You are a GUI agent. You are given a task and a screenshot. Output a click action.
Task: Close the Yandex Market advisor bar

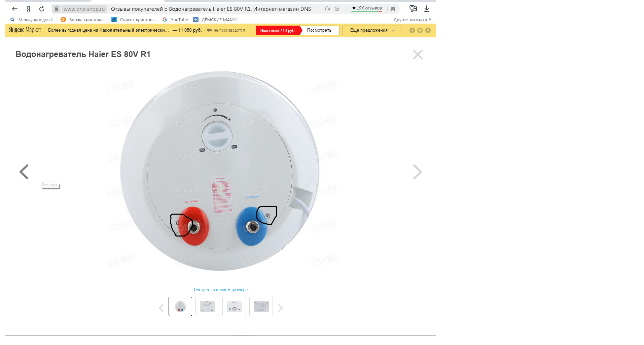(428, 30)
